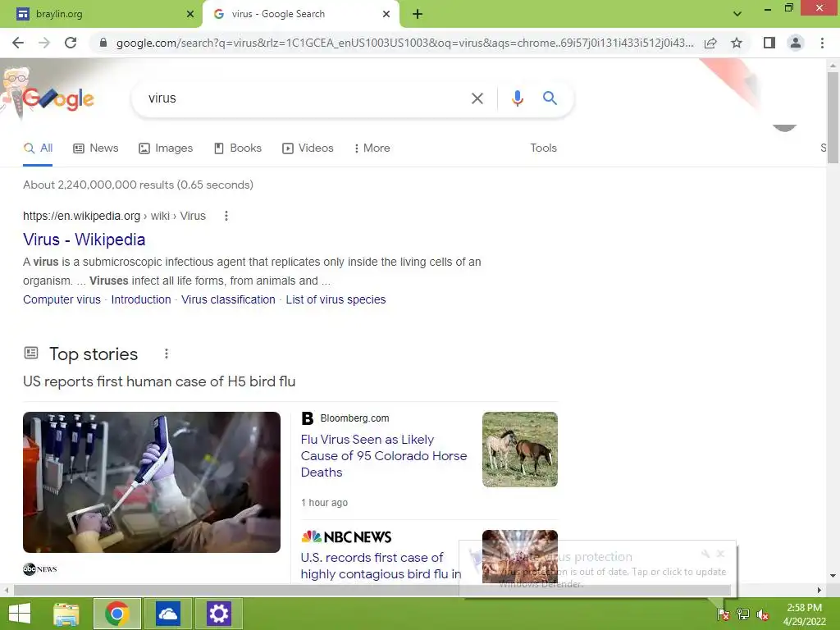Open the lab pipette story image

(152, 482)
